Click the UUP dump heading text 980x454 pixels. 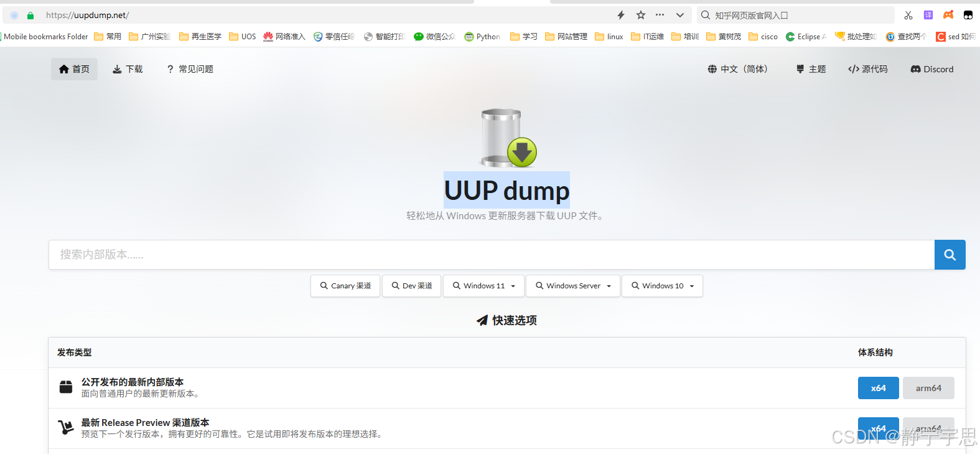(506, 190)
